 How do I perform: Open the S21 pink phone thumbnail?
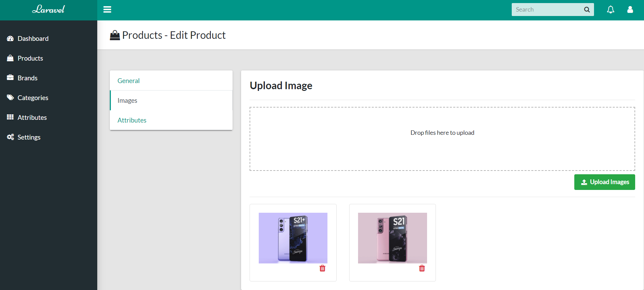click(392, 238)
